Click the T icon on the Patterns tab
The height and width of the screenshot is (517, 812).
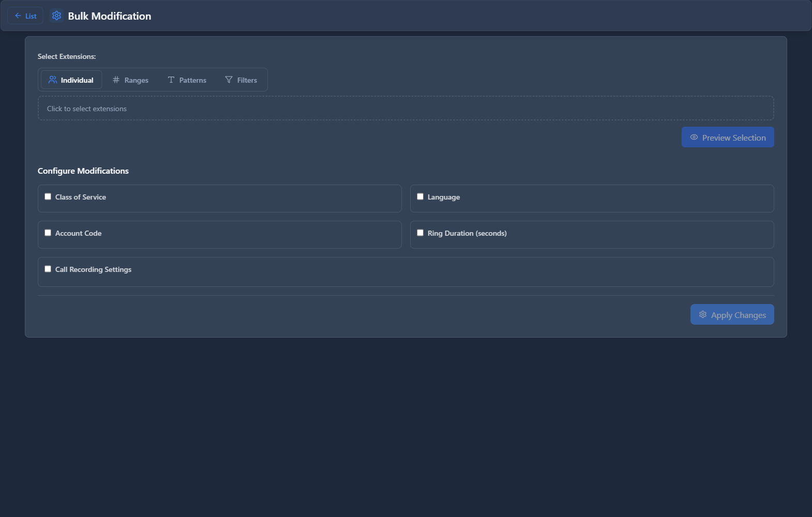coord(171,80)
